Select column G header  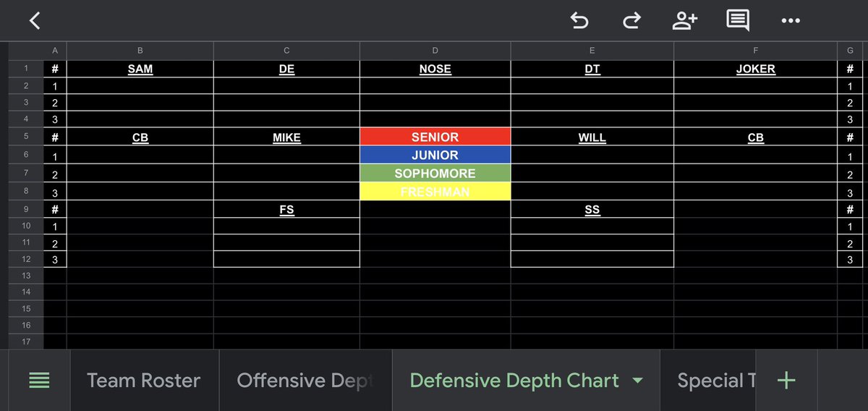tap(850, 51)
